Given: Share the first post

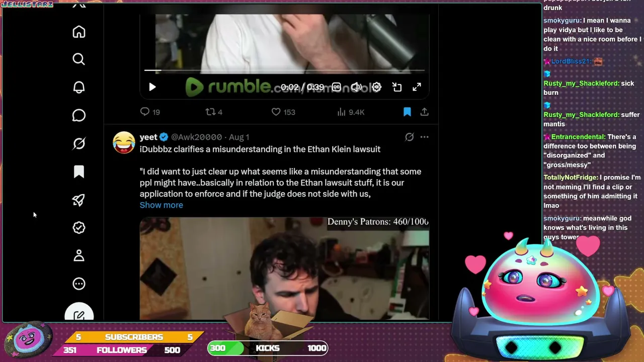Looking at the screenshot, I should tap(425, 112).
